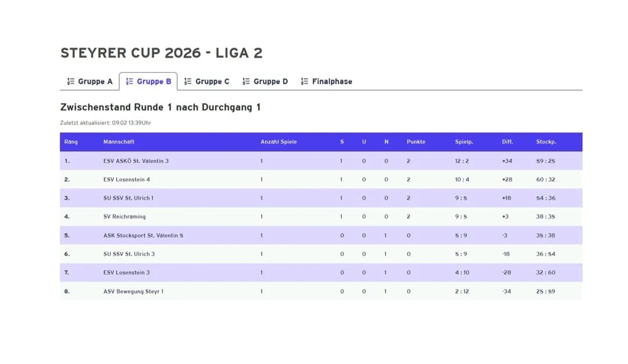
Task: Switch to the Gruppe A tab
Action: pyautogui.click(x=90, y=81)
